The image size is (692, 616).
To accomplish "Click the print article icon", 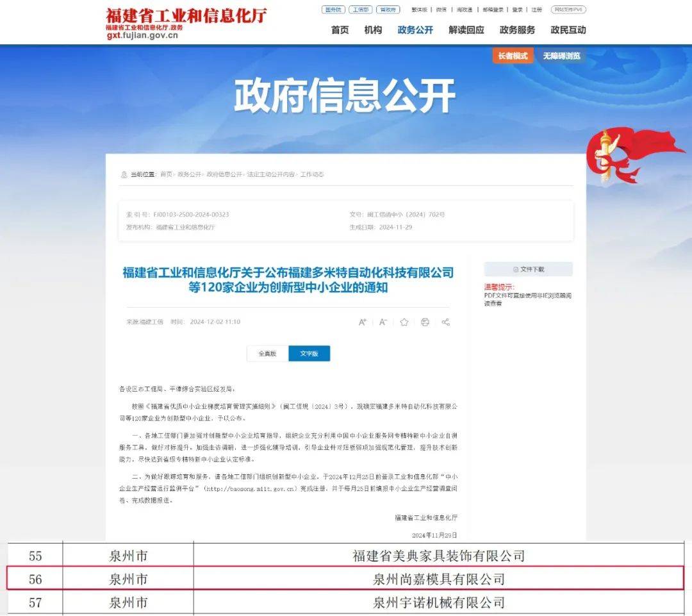I will coord(425,322).
